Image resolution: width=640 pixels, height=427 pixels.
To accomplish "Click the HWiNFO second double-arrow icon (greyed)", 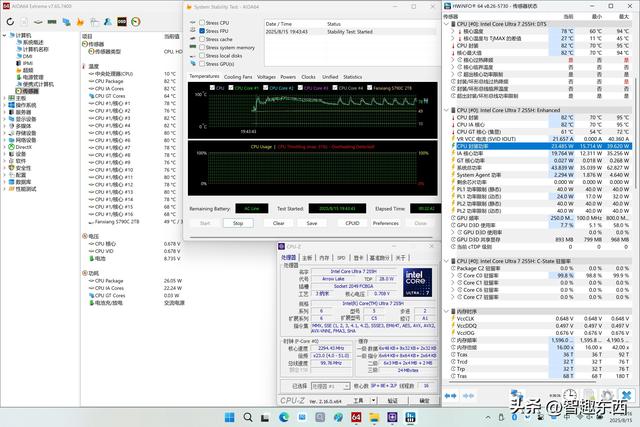I will [x=469, y=396].
